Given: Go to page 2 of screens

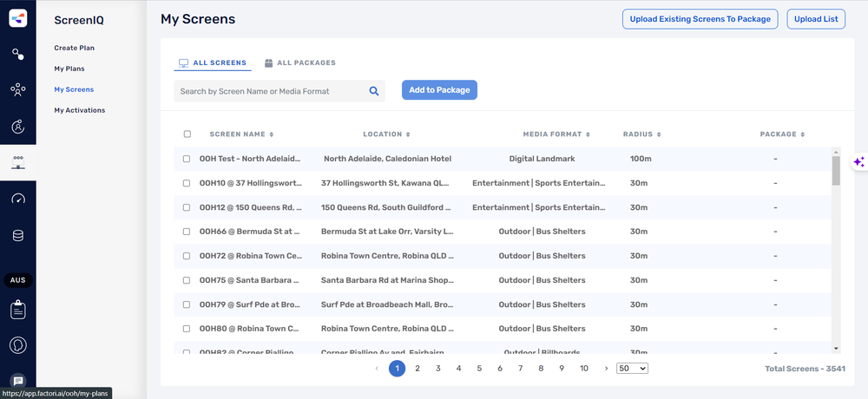Looking at the screenshot, I should click(418, 369).
